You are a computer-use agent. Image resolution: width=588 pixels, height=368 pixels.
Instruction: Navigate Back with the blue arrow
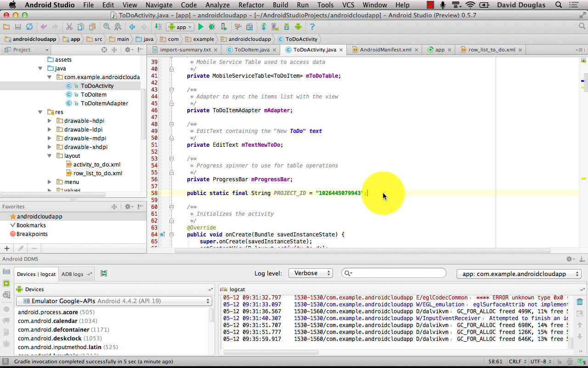pyautogui.click(x=132, y=27)
